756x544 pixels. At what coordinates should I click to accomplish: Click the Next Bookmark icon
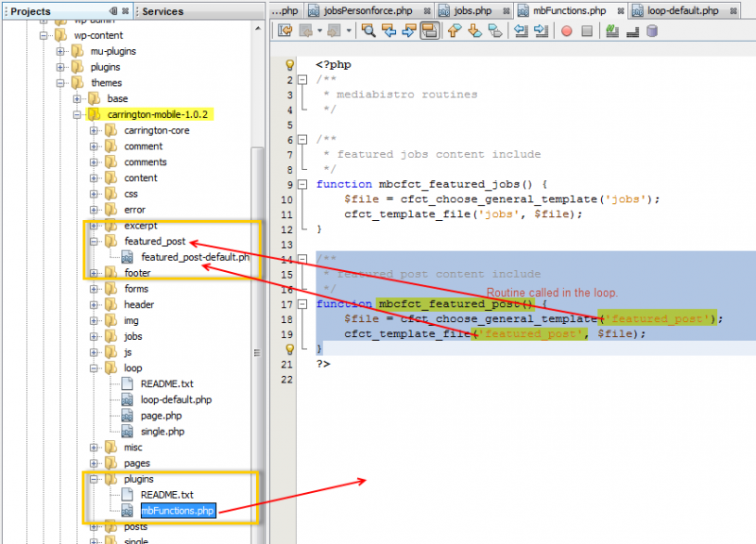point(474,31)
